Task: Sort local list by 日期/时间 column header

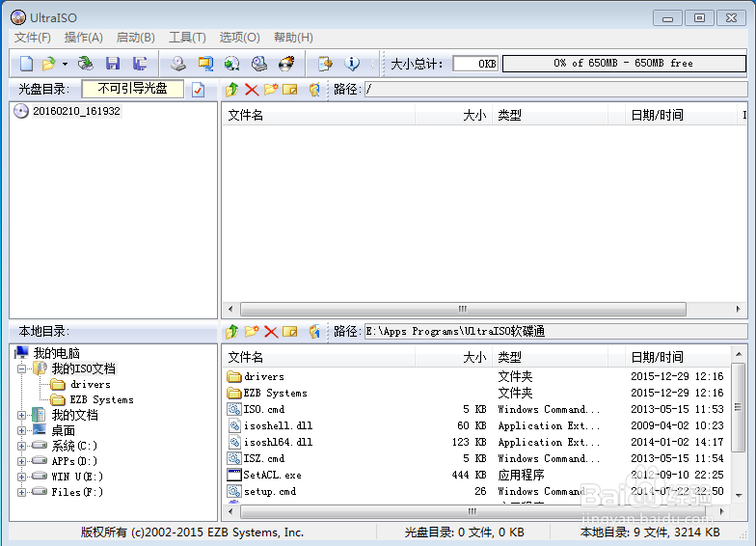Action: 677,357
